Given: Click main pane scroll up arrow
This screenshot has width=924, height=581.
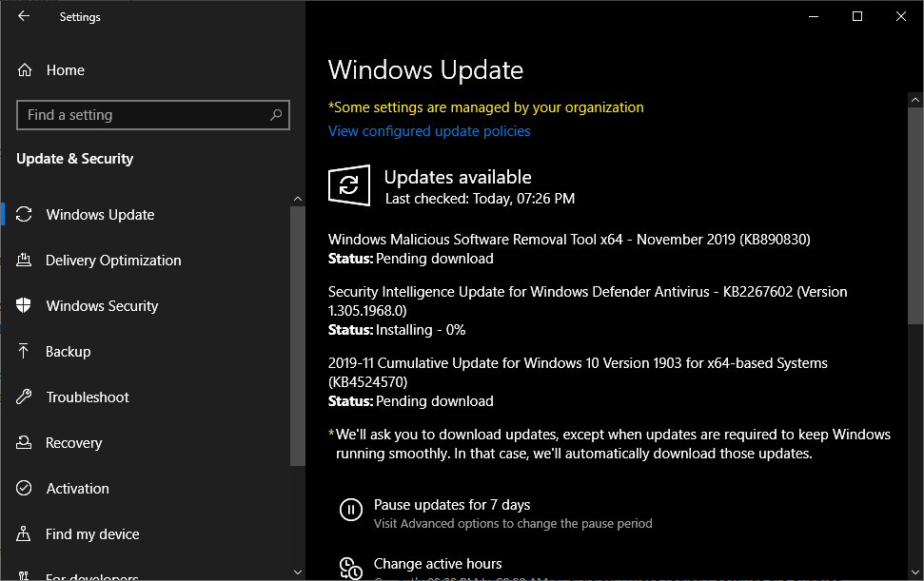Looking at the screenshot, I should coord(915,100).
